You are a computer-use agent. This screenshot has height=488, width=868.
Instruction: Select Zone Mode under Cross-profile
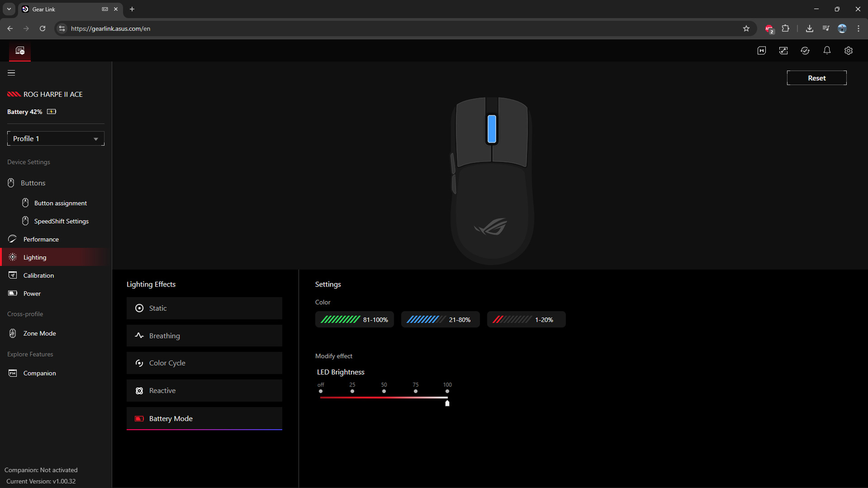pyautogui.click(x=40, y=333)
